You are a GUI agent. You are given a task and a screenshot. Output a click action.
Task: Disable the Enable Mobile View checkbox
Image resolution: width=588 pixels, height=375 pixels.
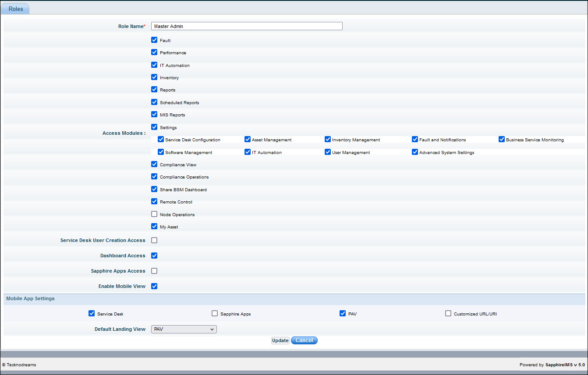154,286
